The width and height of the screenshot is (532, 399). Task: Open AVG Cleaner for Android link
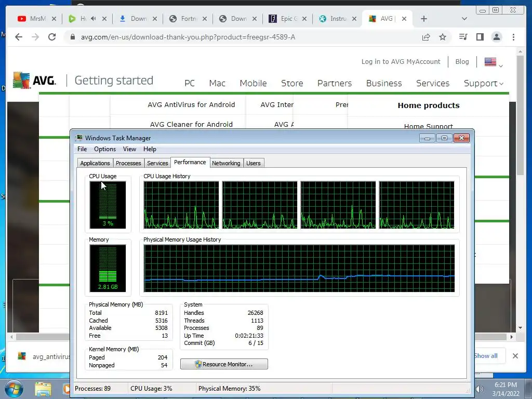191,125
